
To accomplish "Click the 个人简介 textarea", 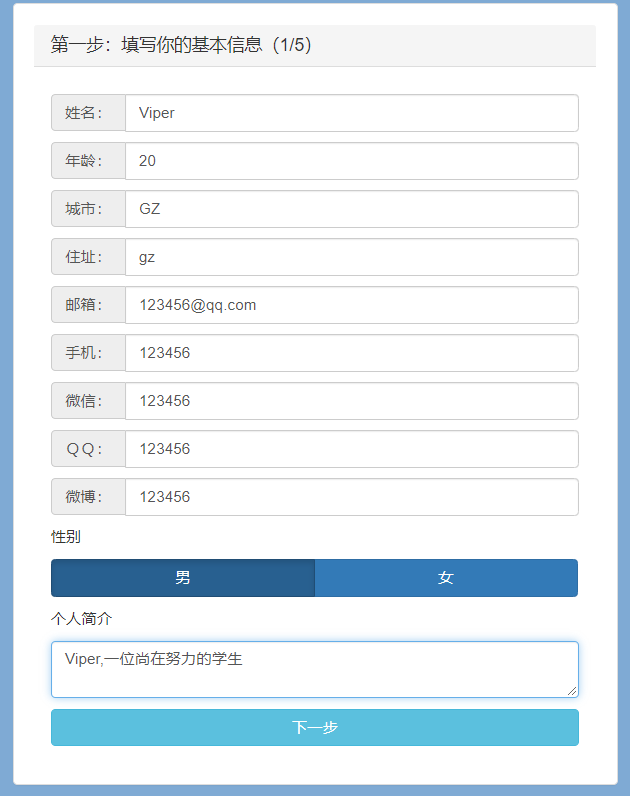I will [x=314, y=669].
